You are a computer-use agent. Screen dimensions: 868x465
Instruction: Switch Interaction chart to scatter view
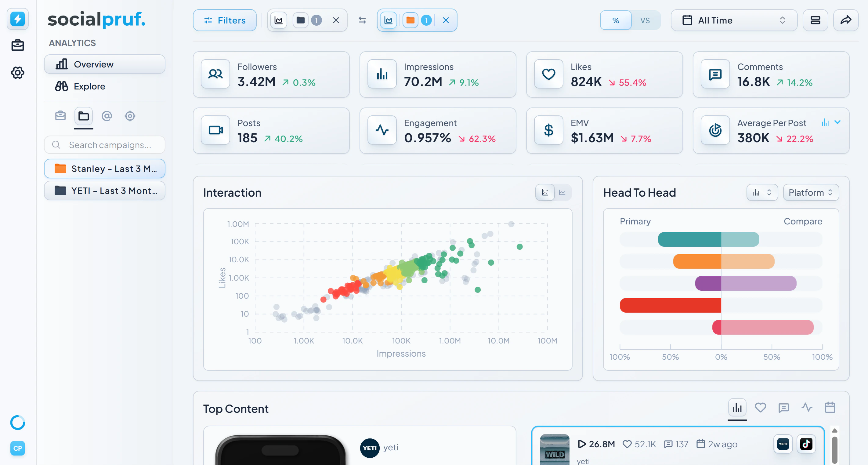pyautogui.click(x=545, y=193)
